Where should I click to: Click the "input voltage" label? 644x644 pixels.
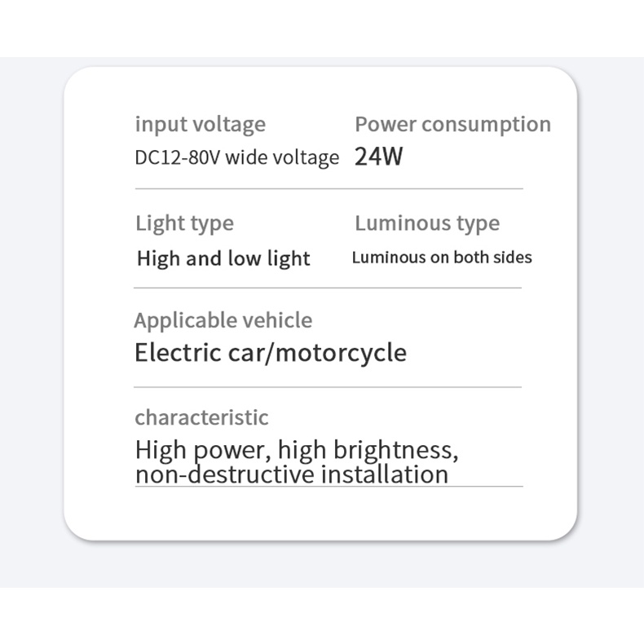point(200,125)
